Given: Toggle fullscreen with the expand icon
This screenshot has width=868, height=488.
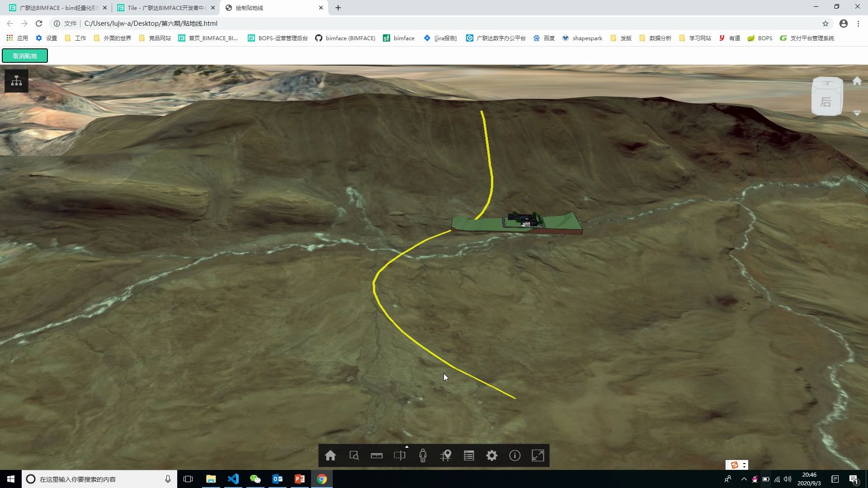Looking at the screenshot, I should pos(538,455).
